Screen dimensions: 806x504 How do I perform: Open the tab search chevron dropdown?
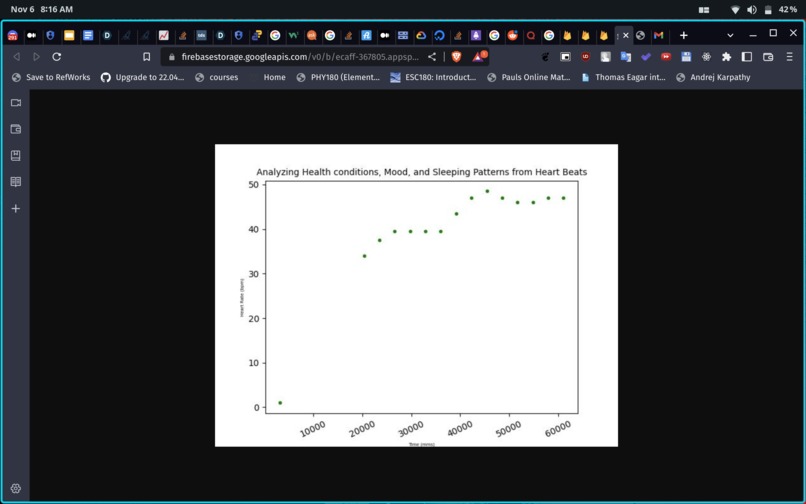pos(730,35)
